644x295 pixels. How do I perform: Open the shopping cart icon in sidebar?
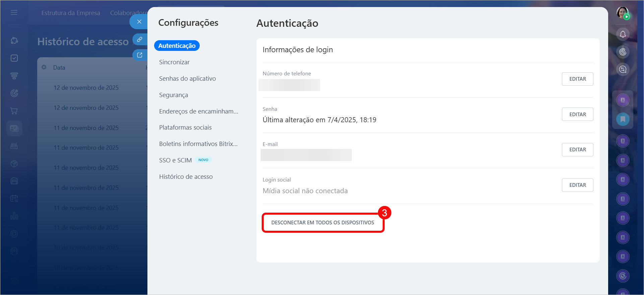pyautogui.click(x=14, y=111)
